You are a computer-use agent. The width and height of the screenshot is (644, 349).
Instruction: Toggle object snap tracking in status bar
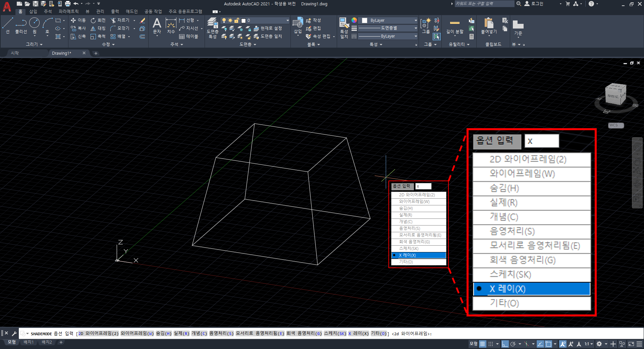(540, 344)
